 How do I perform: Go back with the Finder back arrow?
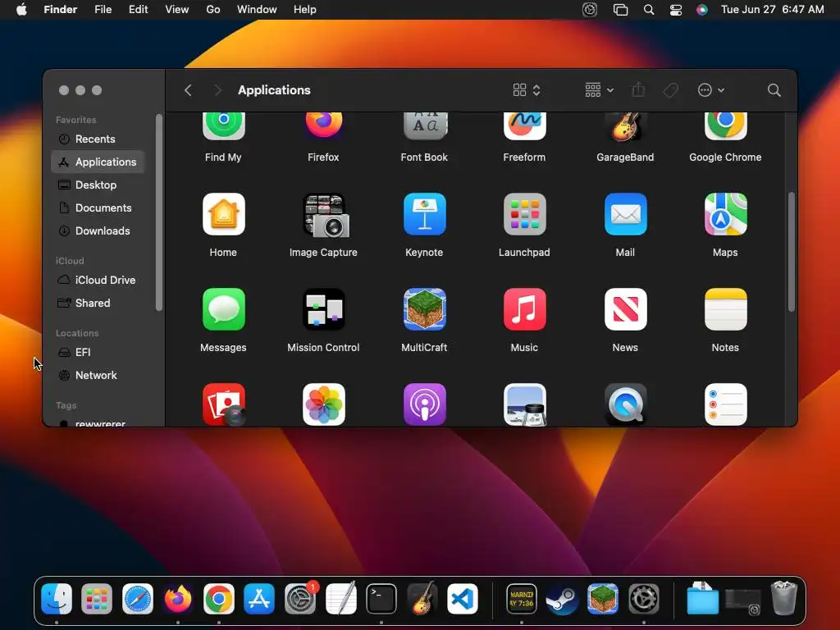point(188,90)
